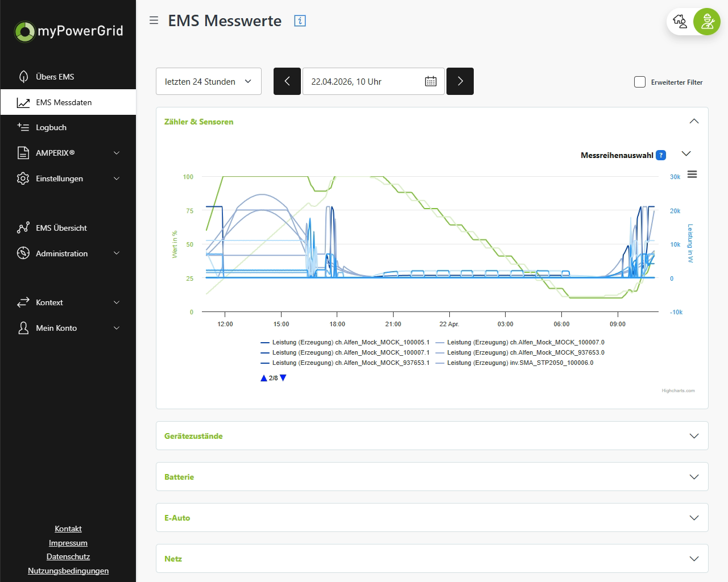Open the Impressum link
The image size is (728, 582).
click(x=68, y=543)
